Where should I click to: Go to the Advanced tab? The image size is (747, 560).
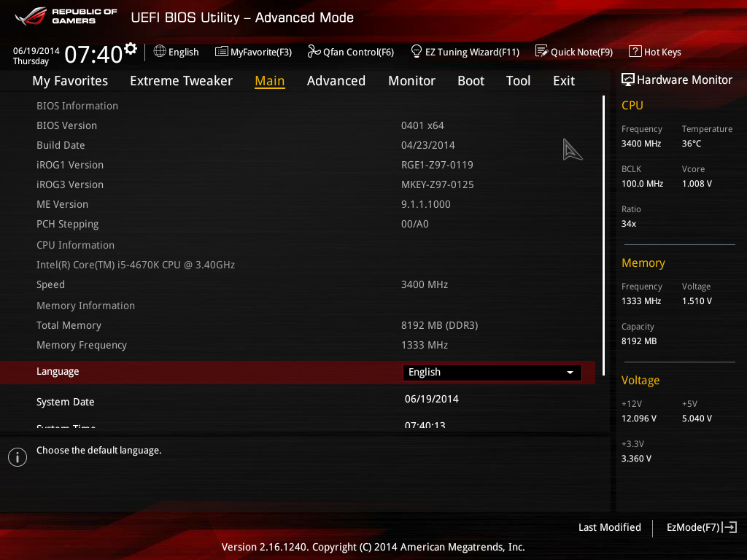[x=336, y=81]
